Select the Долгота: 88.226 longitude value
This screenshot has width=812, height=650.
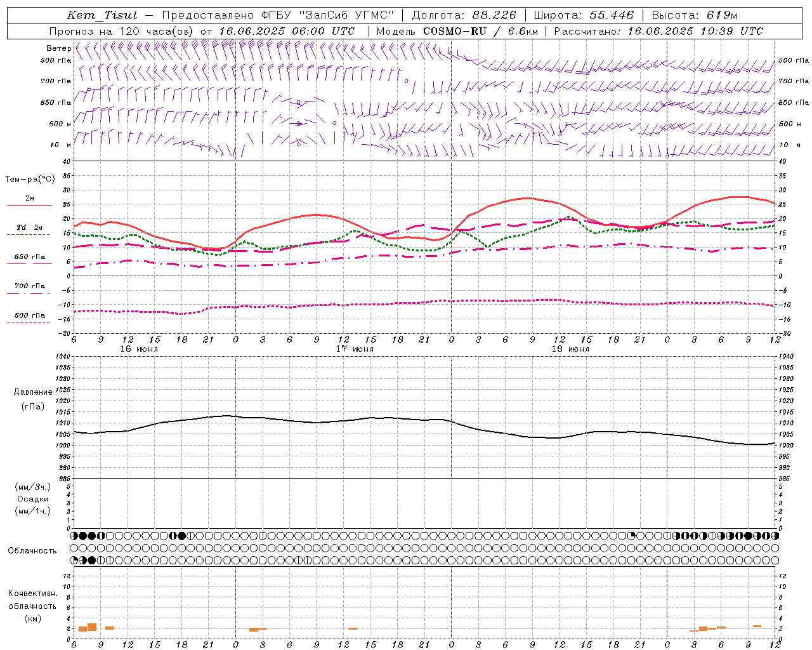464,15
